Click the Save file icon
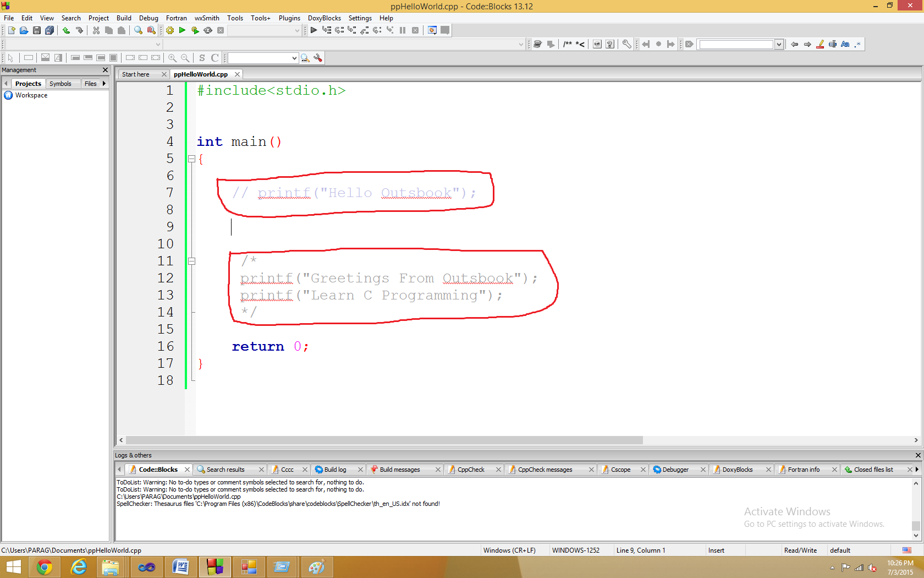The image size is (924, 578). point(37,31)
